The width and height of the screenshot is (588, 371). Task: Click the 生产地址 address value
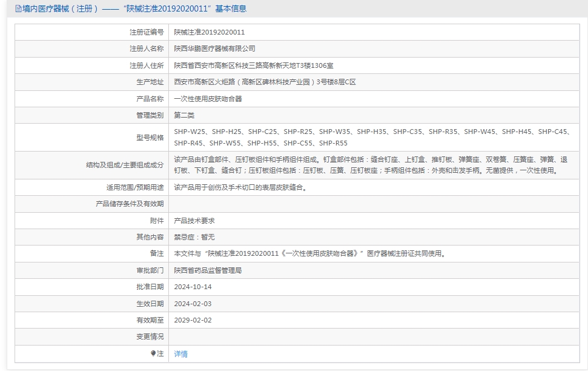(265, 82)
